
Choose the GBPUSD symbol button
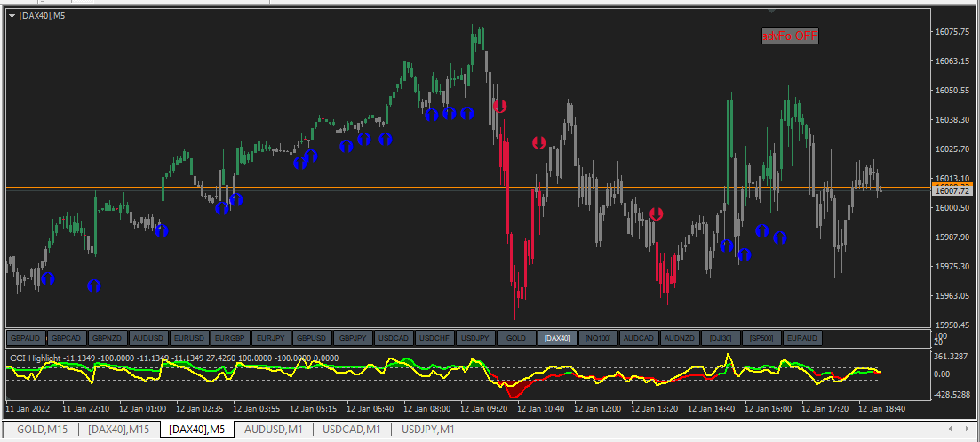pos(312,338)
